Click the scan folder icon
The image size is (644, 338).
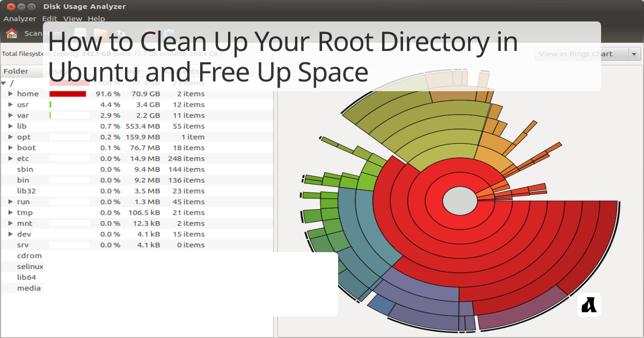100,33
